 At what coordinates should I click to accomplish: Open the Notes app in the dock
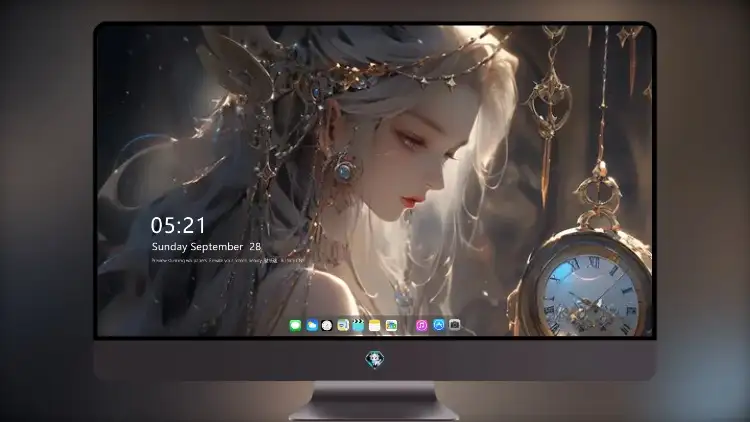375,326
